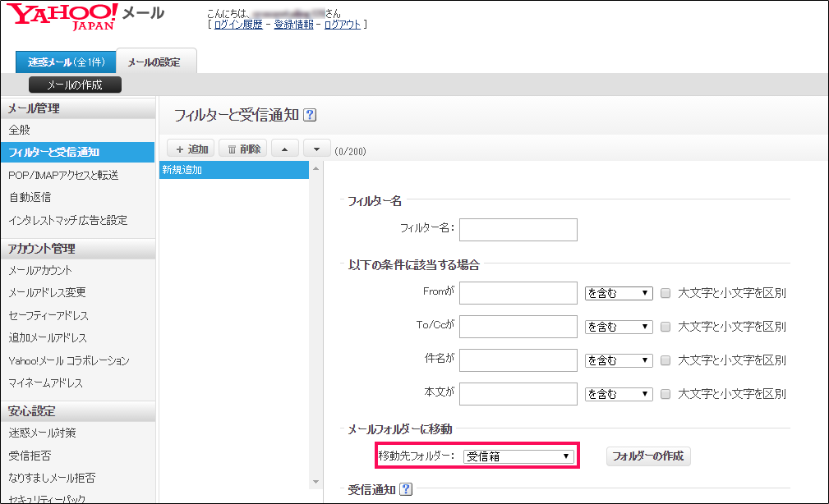Click 追加 button to add a filter
The width and height of the screenshot is (829, 504).
click(x=191, y=149)
